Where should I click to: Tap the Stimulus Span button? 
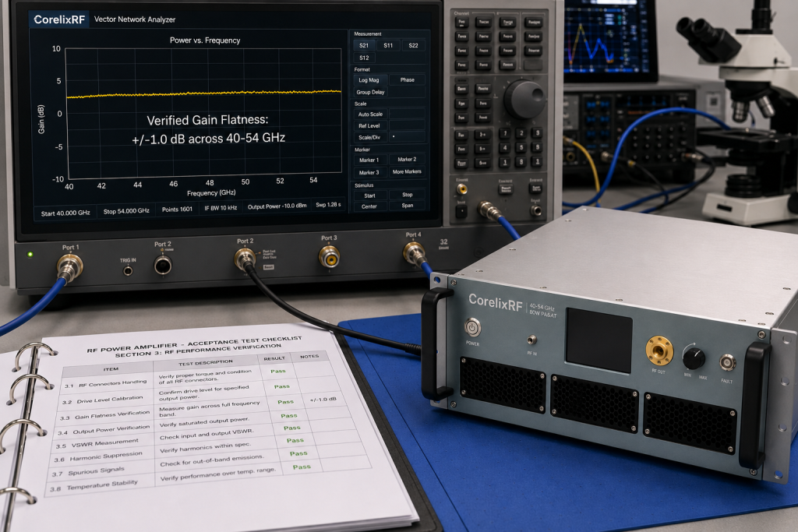pos(408,206)
